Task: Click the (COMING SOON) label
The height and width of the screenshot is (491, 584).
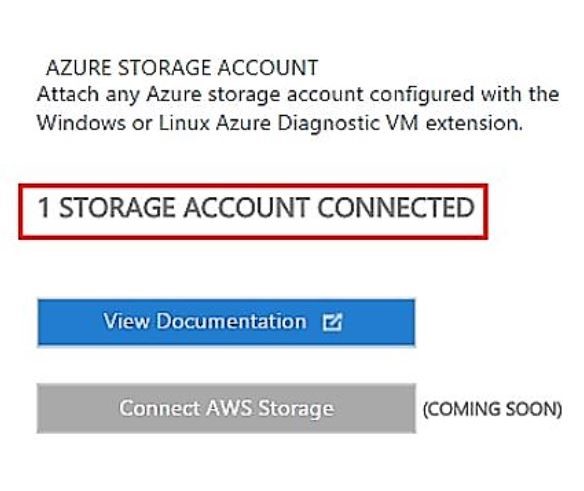Action: coord(492,409)
